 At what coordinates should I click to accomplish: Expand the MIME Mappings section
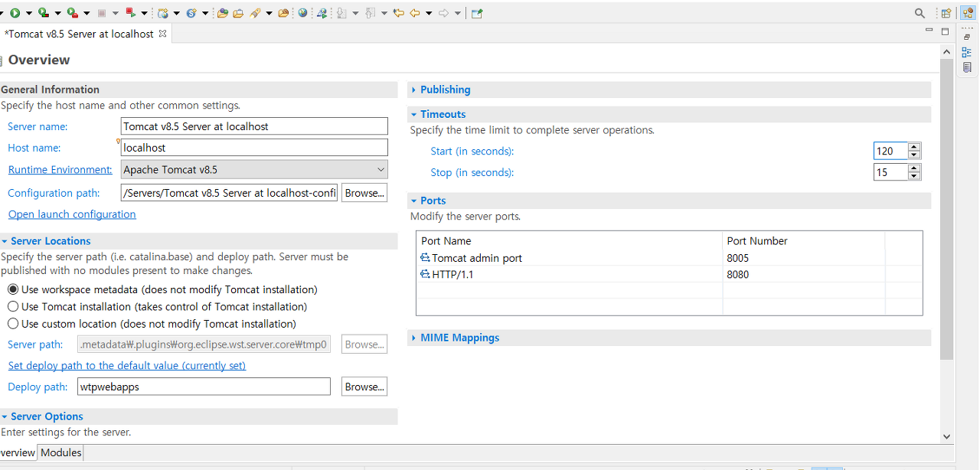click(x=414, y=338)
